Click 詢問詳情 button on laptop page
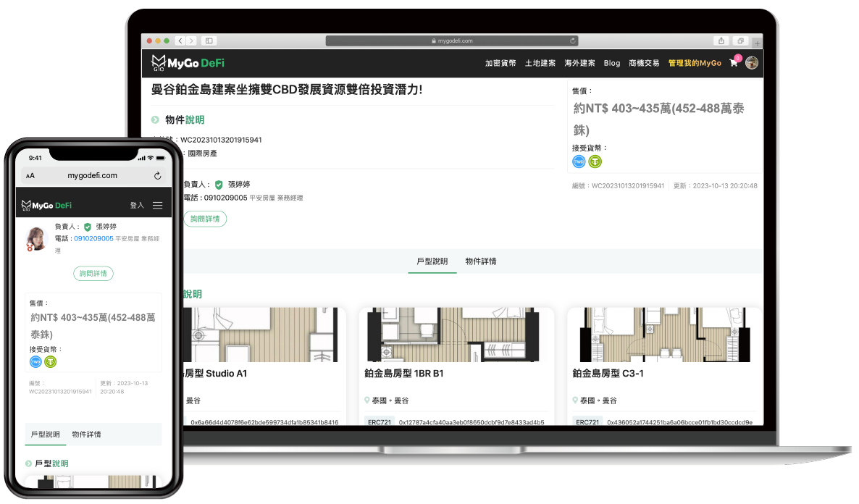 point(205,219)
